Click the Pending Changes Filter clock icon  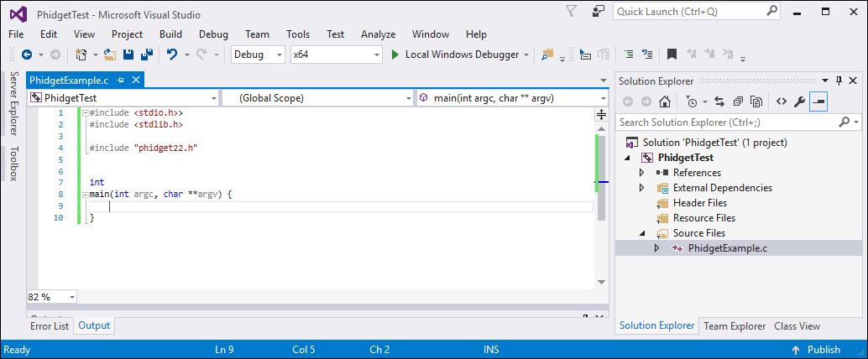tap(691, 101)
